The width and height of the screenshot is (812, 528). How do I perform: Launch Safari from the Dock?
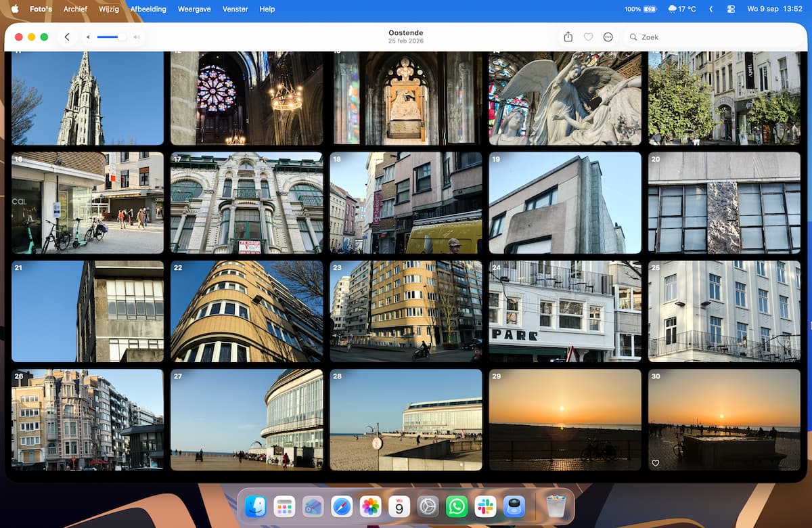pos(342,506)
